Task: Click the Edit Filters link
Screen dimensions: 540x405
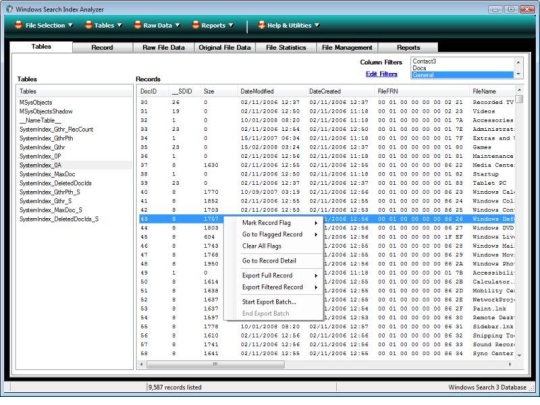Action: tap(381, 74)
